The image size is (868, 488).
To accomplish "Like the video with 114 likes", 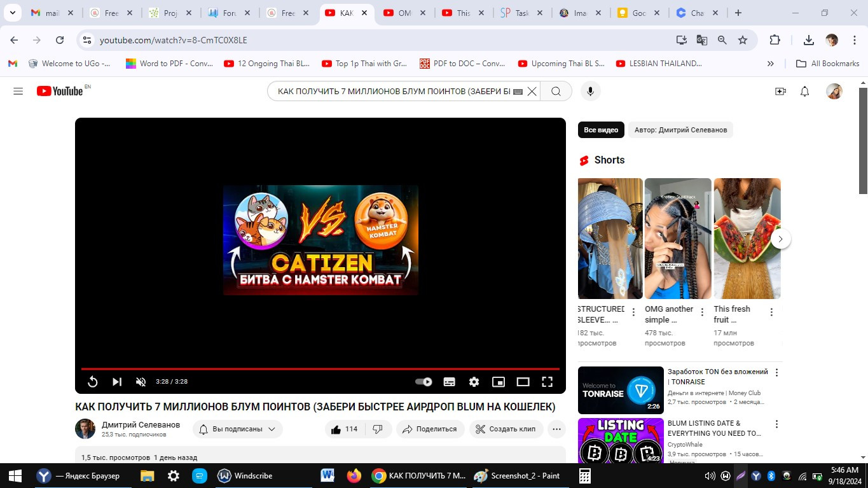I will pyautogui.click(x=344, y=429).
